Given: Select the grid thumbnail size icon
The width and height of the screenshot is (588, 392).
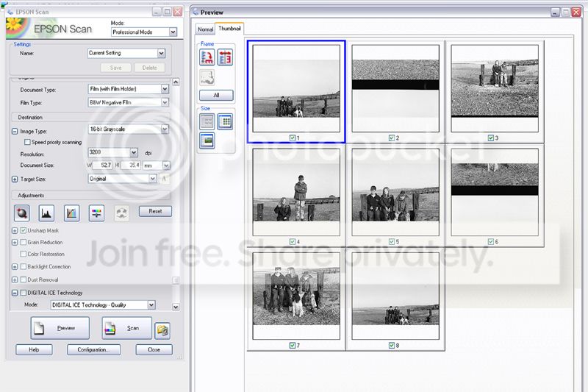Looking at the screenshot, I should tap(225, 121).
